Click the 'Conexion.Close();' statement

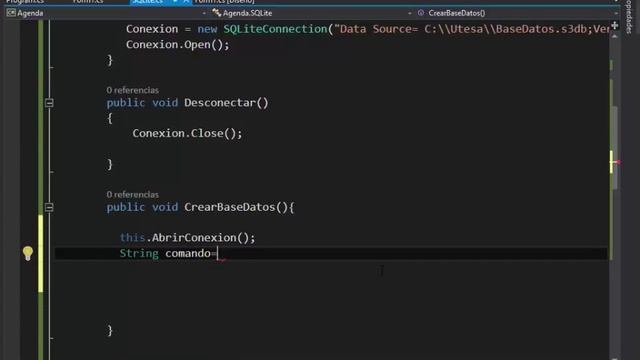pyautogui.click(x=187, y=133)
